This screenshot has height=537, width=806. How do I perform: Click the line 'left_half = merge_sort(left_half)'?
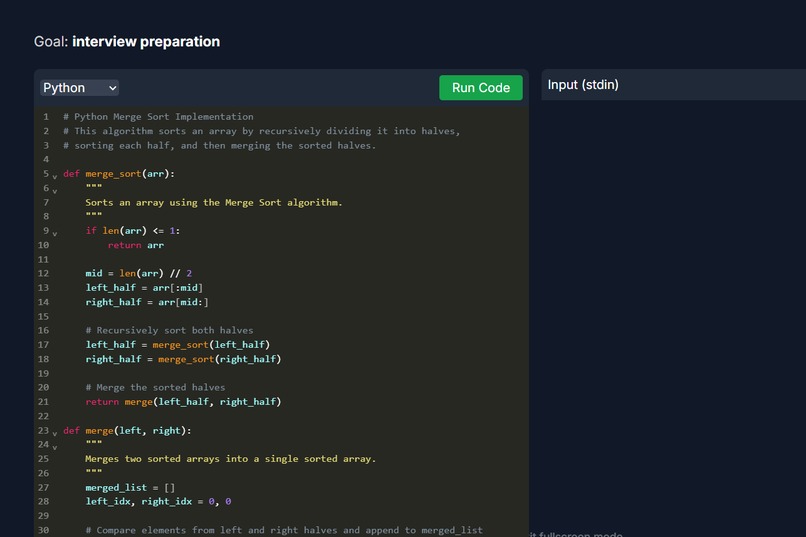click(177, 345)
